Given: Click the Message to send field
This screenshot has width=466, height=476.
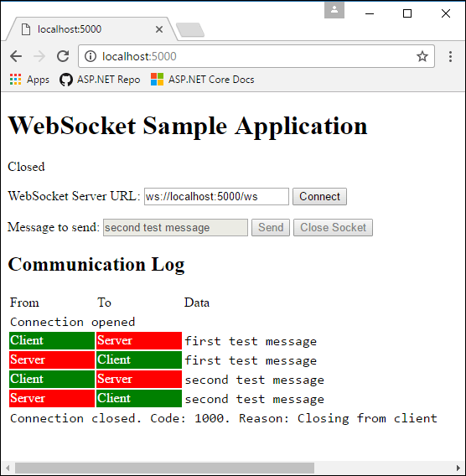Looking at the screenshot, I should point(175,227).
